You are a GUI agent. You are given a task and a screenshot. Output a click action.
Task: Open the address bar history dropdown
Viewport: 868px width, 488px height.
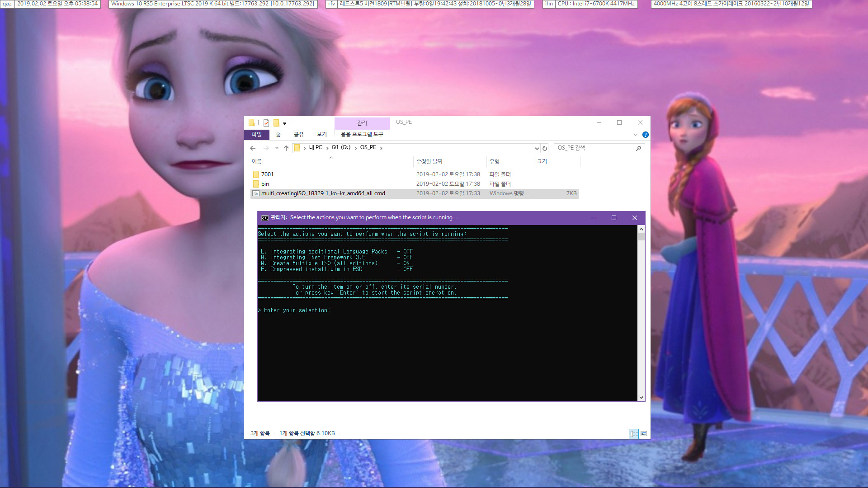[537, 148]
